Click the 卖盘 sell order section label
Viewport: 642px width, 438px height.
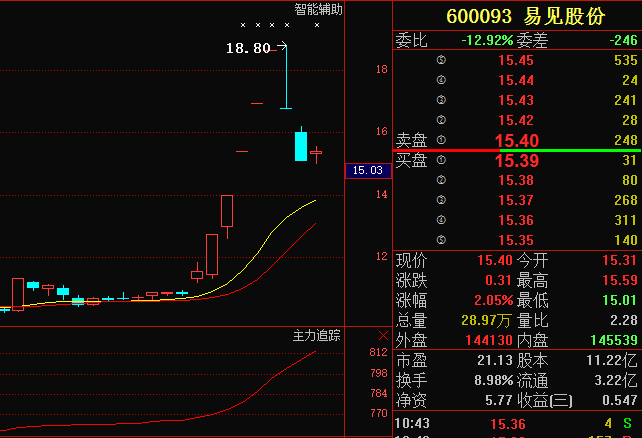pyautogui.click(x=411, y=141)
